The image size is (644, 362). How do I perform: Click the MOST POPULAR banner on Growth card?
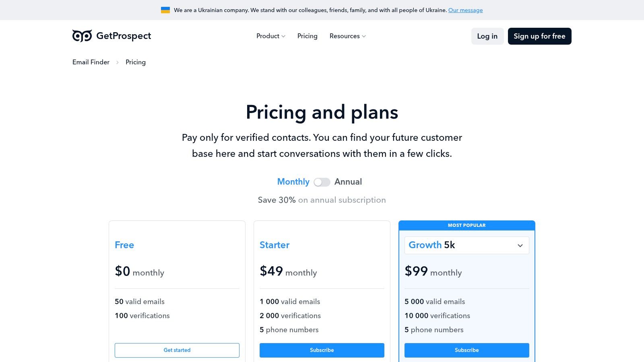pos(466,225)
